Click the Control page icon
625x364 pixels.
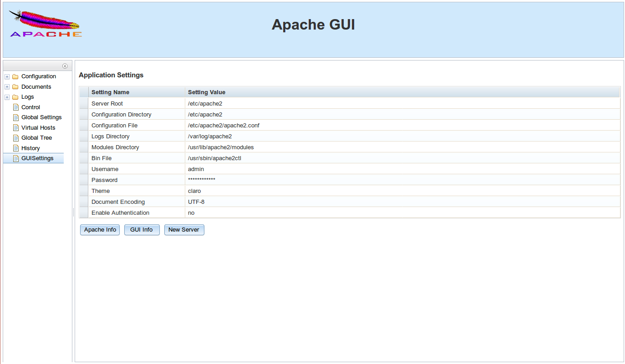tap(16, 107)
